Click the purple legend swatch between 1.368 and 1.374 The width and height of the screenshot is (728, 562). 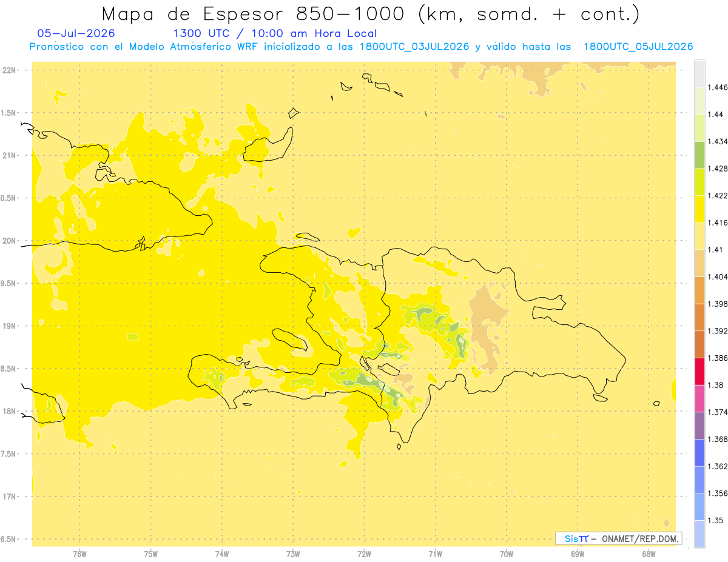point(699,426)
